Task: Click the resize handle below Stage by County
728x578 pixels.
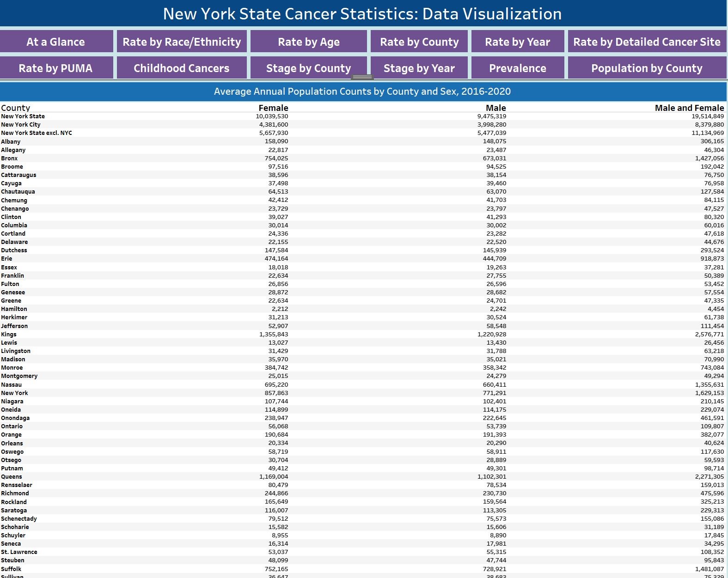Action: pos(362,77)
